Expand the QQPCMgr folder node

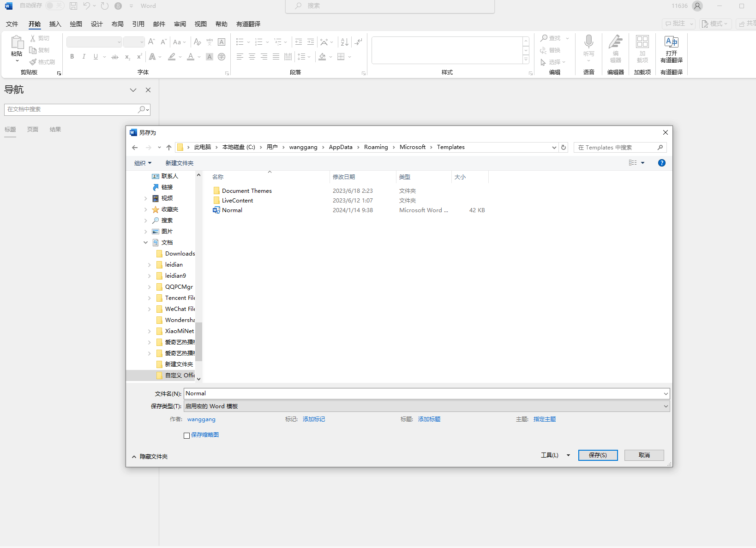150,287
